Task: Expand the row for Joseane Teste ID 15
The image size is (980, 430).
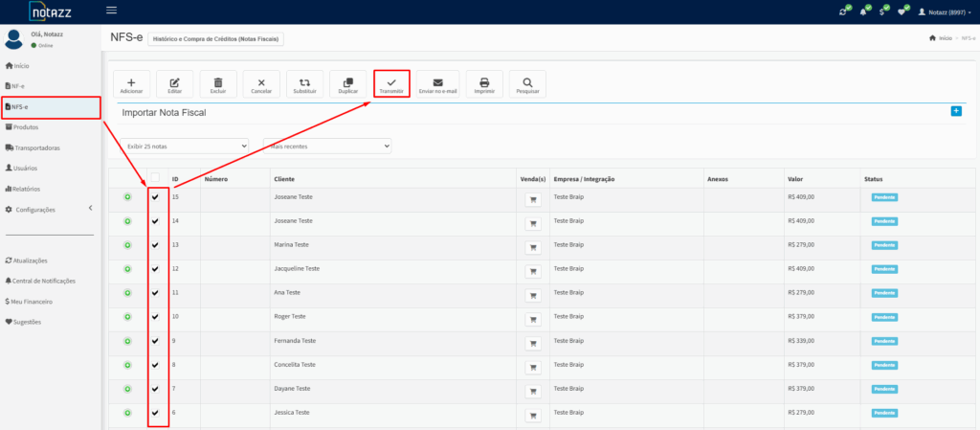Action: [x=127, y=197]
